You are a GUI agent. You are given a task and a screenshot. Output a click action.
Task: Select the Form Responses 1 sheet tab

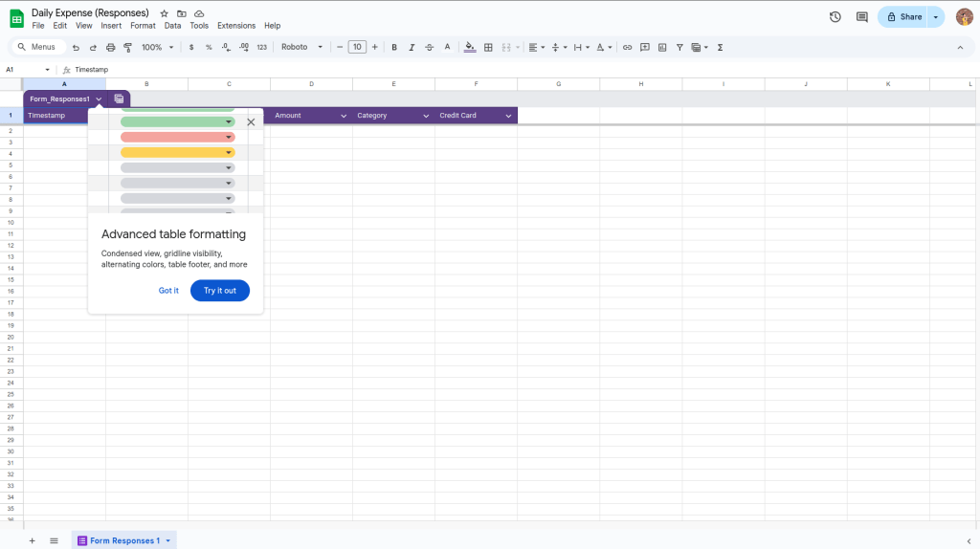(x=124, y=540)
